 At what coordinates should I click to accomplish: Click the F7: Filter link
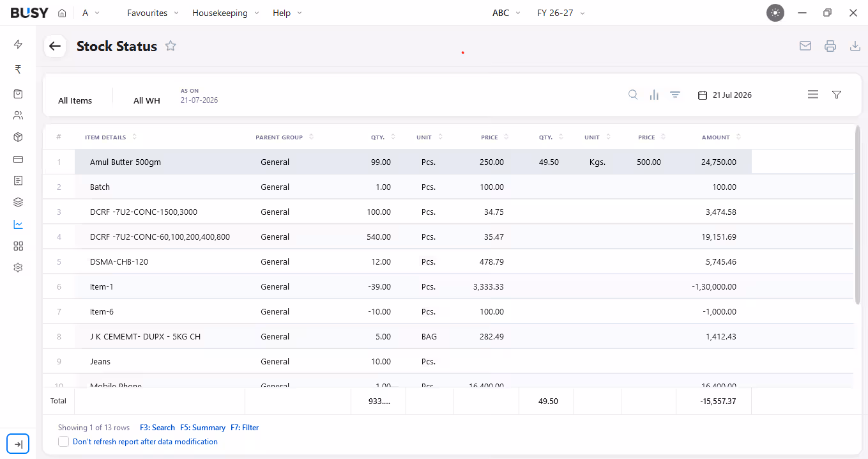coord(245,428)
